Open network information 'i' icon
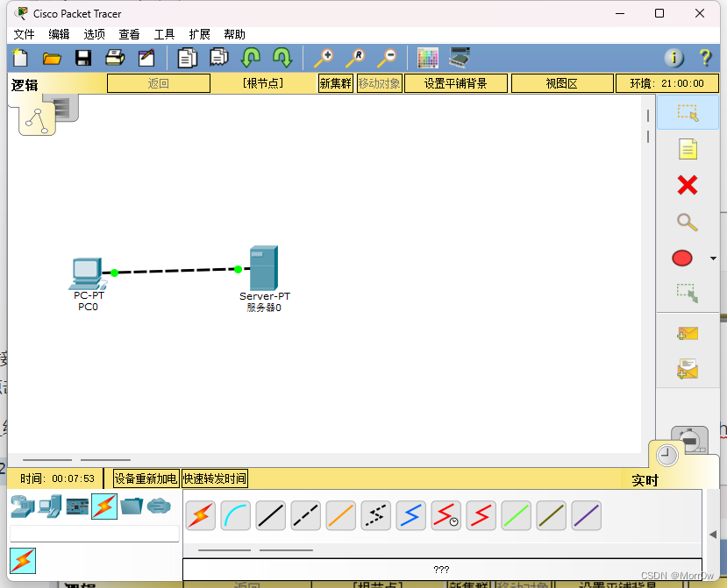 tap(674, 58)
